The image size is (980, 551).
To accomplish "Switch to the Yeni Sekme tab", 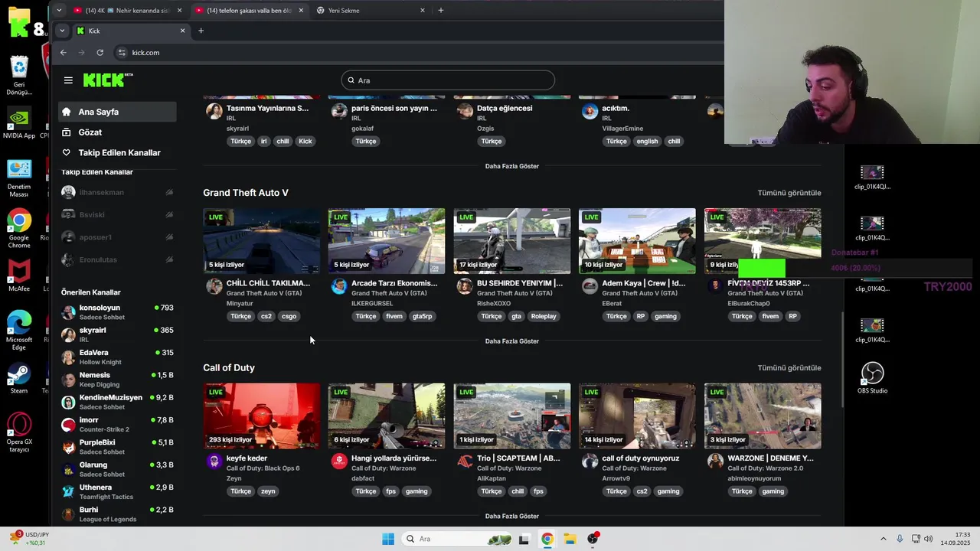I will [371, 11].
